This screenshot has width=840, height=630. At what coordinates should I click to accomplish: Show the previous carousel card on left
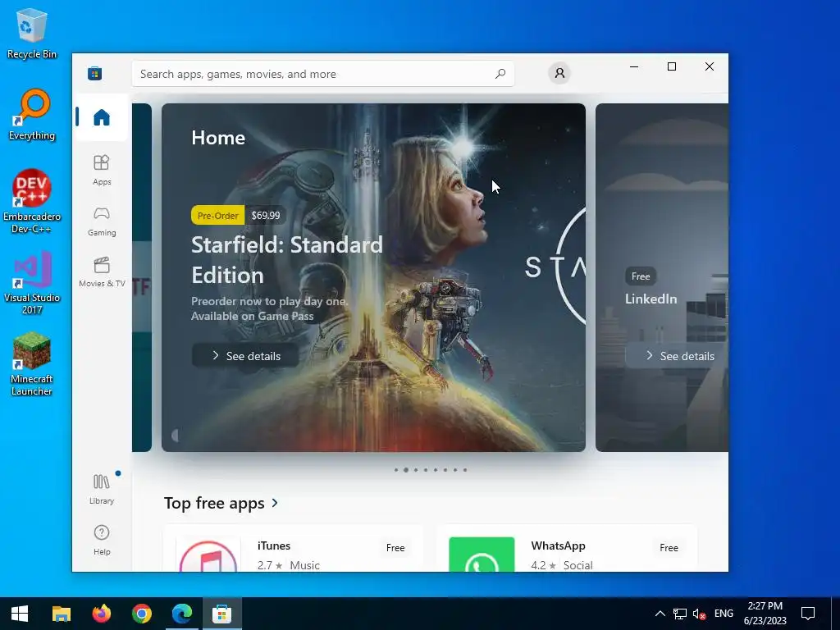pyautogui.click(x=142, y=277)
